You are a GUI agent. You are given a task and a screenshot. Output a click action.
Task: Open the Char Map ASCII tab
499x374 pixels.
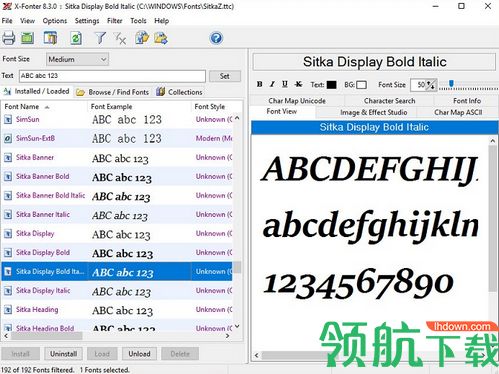[458, 112]
